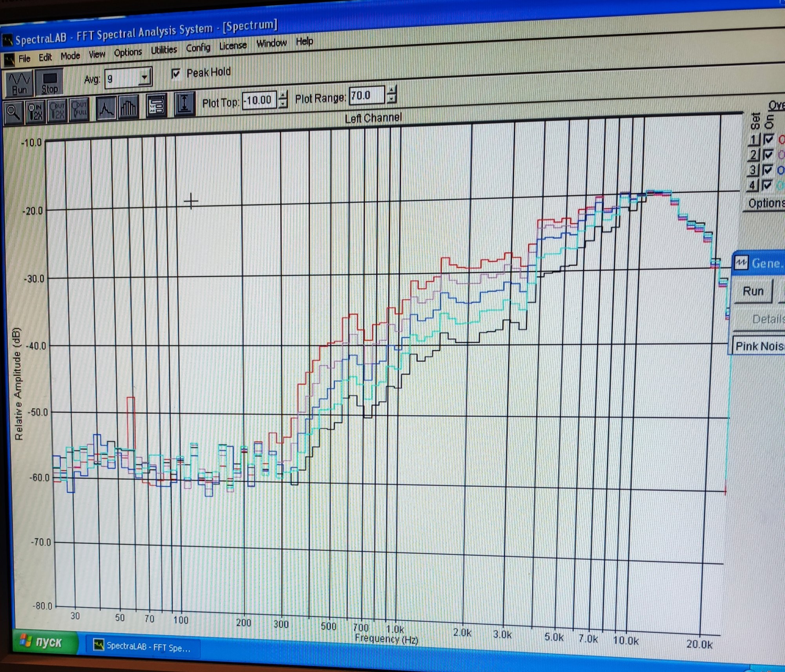The height and width of the screenshot is (672, 785).
Task: Click the Spectrum child window menu icon
Action: [x=9, y=60]
